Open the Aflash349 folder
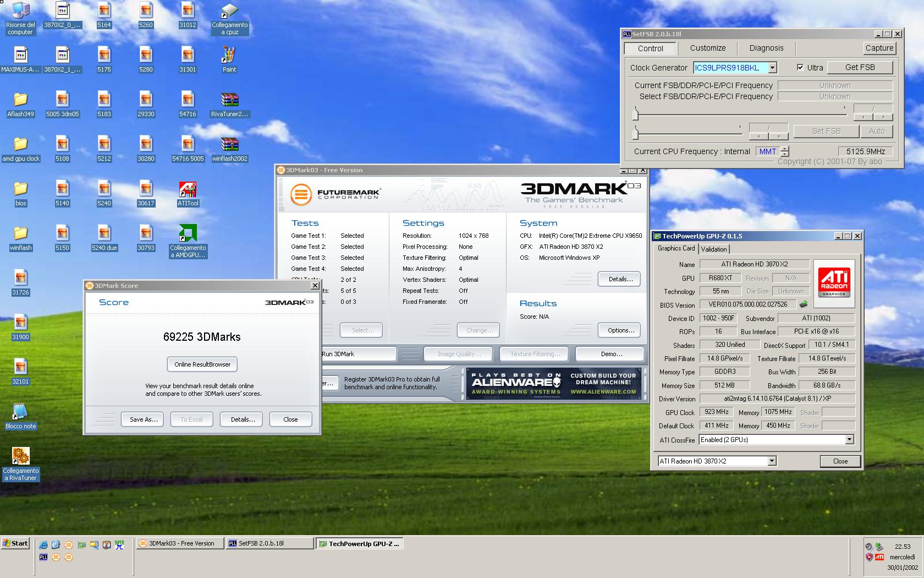This screenshot has width=924, height=578. pyautogui.click(x=20, y=105)
